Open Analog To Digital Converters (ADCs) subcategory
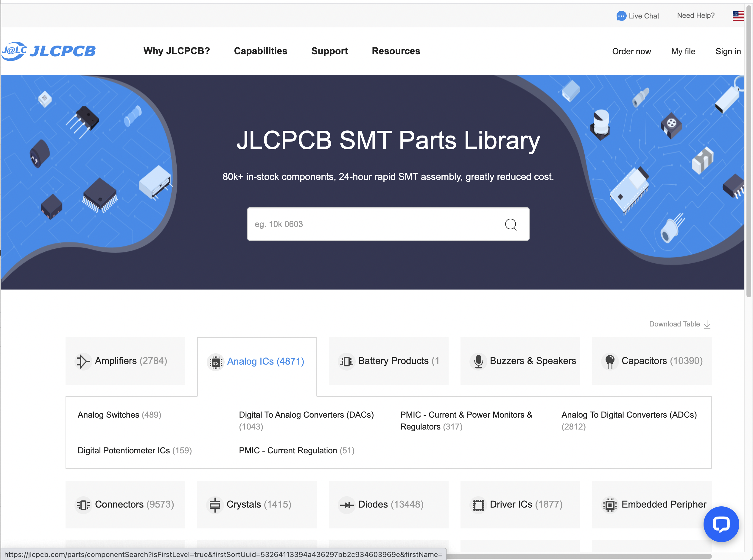The image size is (753, 560). click(x=629, y=421)
